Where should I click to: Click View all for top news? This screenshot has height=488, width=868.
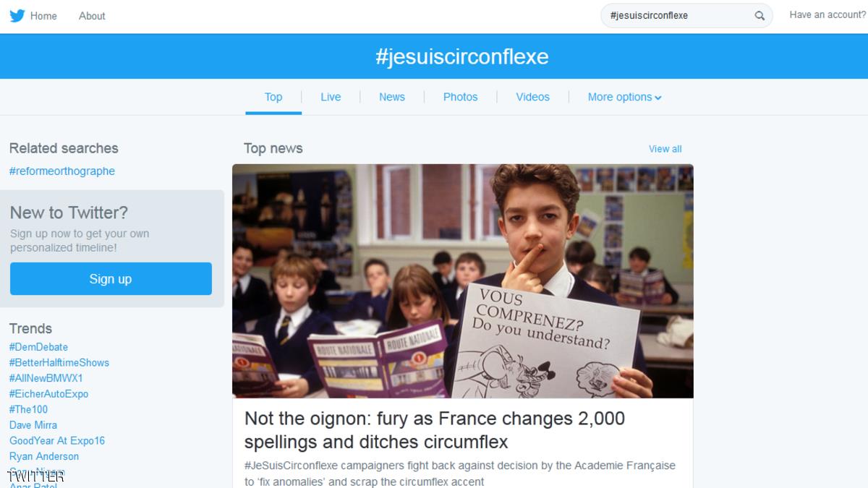[x=665, y=149]
